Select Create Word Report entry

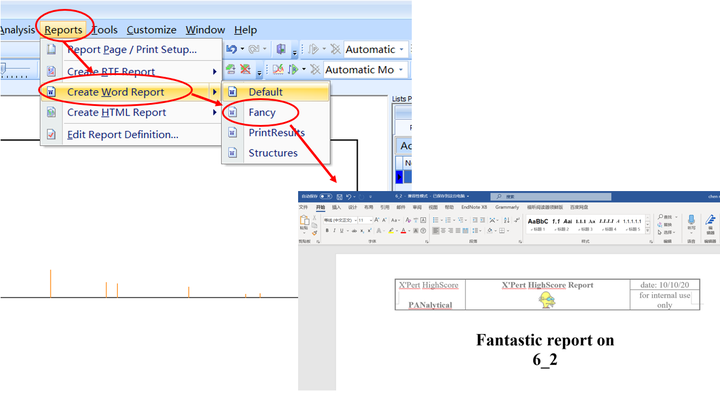(x=131, y=92)
